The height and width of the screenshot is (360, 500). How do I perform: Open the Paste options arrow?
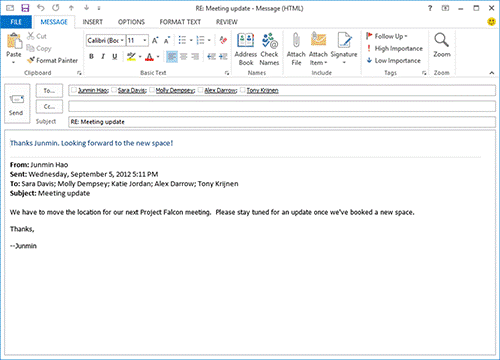point(14,62)
